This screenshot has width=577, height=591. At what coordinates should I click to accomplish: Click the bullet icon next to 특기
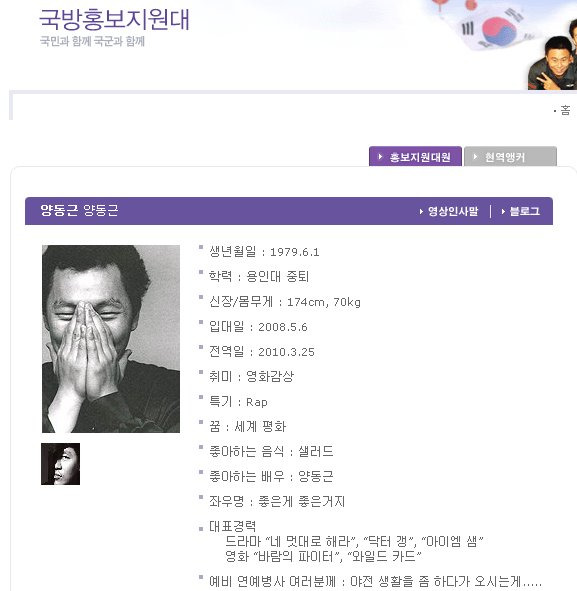click(201, 397)
